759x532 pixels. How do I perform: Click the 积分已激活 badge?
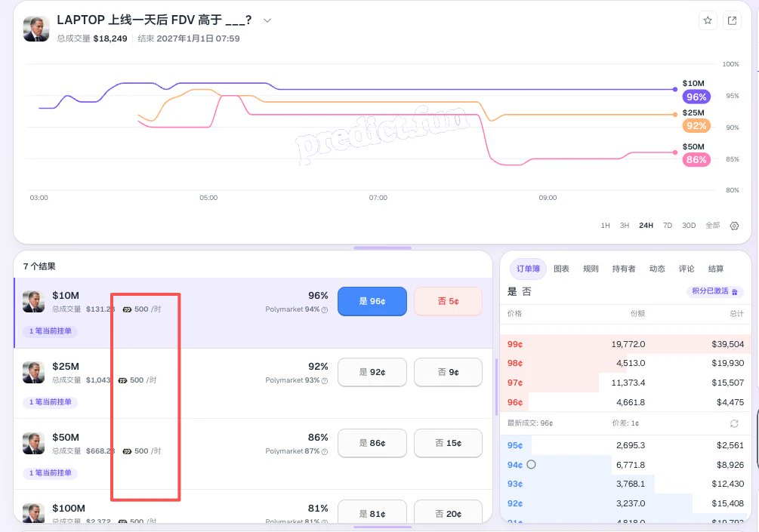714,291
